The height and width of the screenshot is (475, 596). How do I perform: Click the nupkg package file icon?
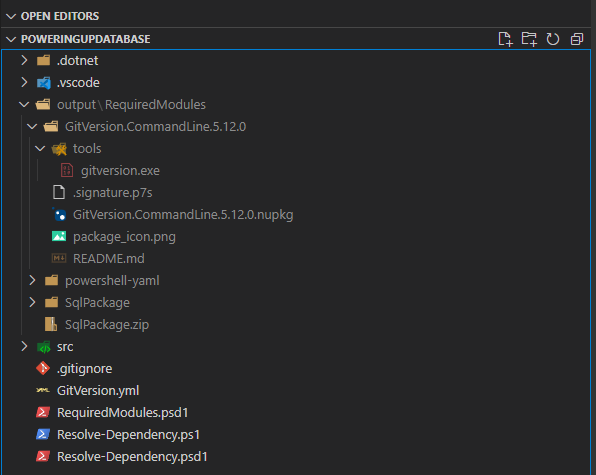tap(59, 215)
